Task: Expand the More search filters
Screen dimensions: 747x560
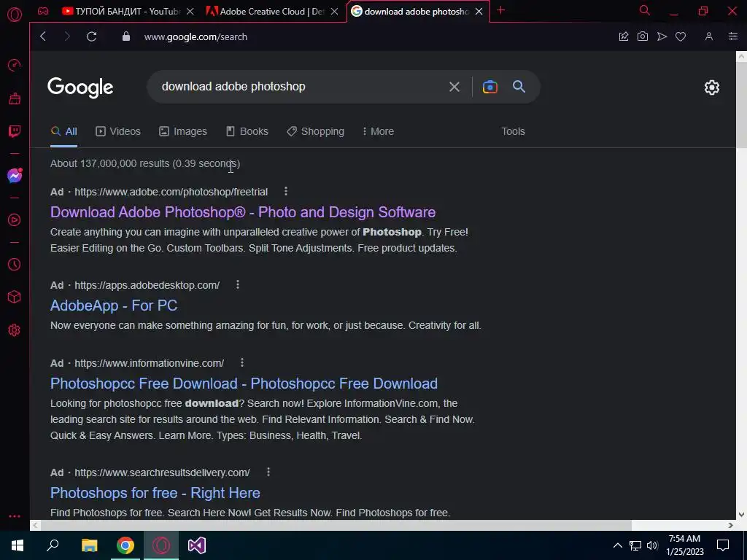Action: pos(379,131)
